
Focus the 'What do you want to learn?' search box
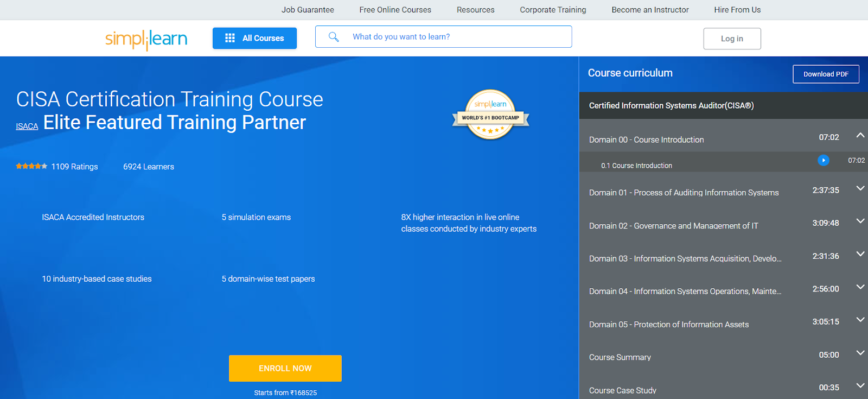[x=443, y=37]
